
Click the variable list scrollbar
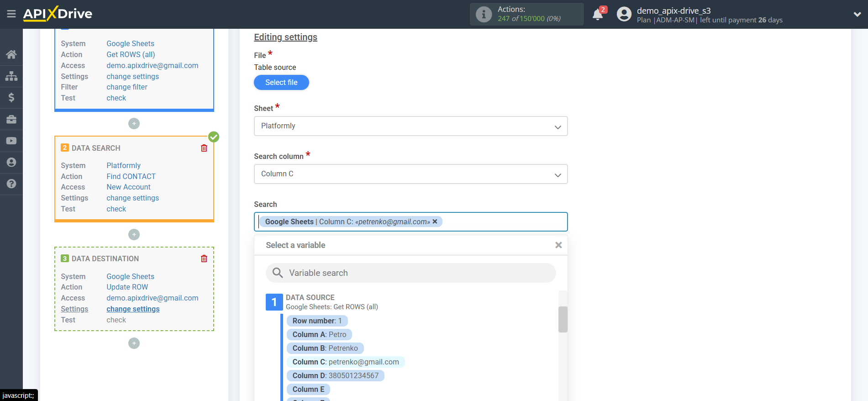point(563,319)
